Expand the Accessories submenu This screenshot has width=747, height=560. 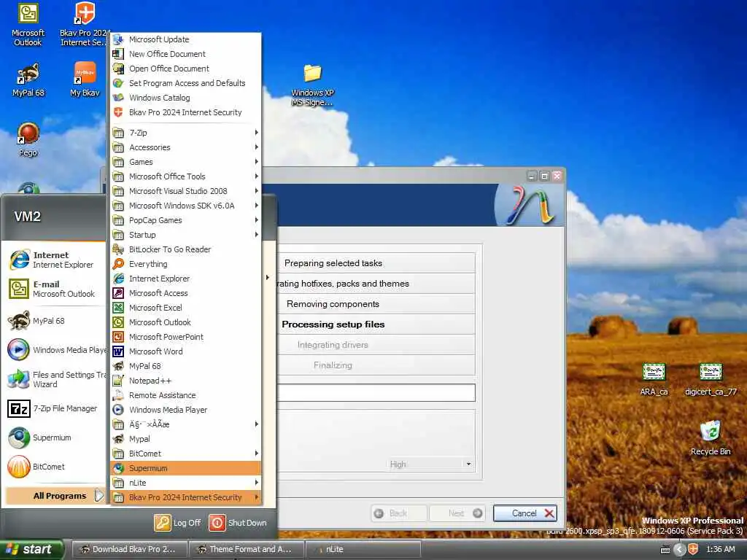186,147
